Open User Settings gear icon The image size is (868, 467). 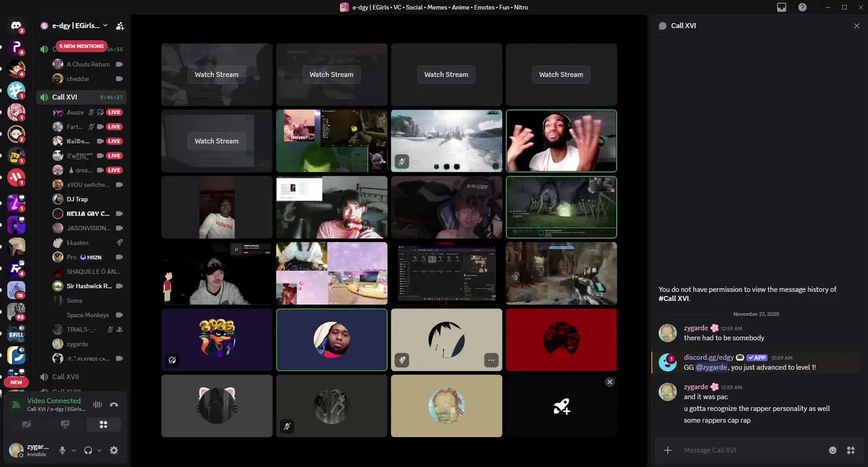click(114, 450)
